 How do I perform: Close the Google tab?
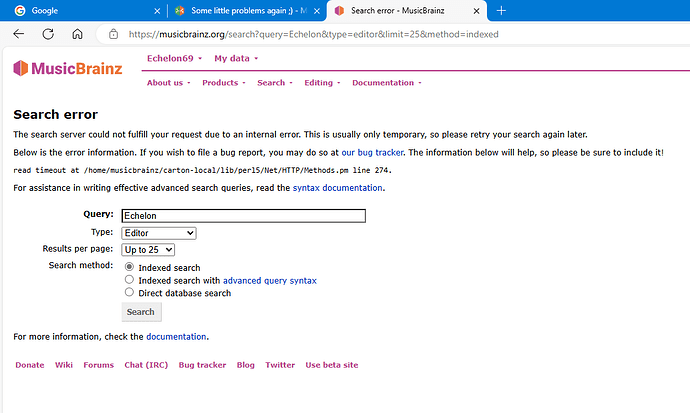pyautogui.click(x=157, y=11)
